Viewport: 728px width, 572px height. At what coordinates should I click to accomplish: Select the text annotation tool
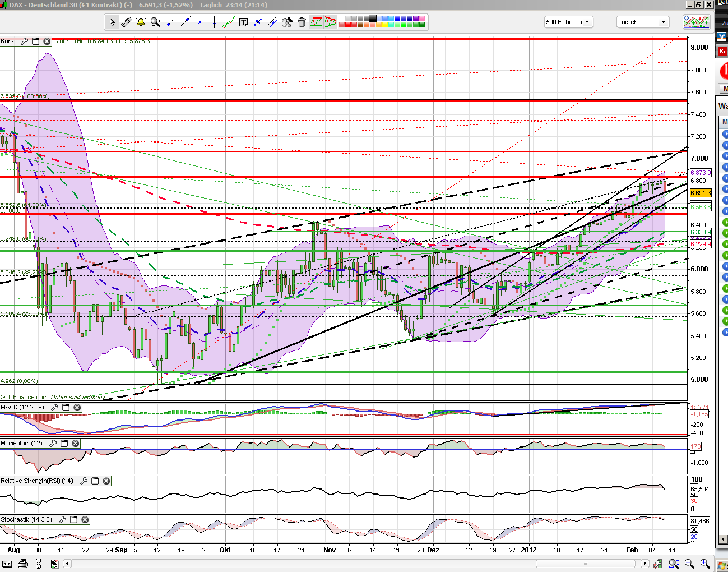243,22
